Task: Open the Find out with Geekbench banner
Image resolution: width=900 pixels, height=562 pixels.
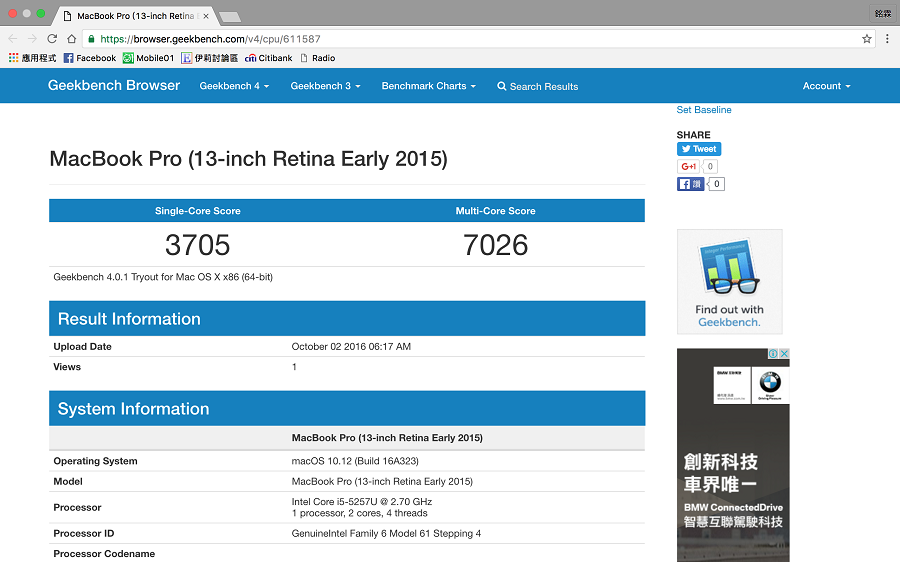Action: point(730,282)
